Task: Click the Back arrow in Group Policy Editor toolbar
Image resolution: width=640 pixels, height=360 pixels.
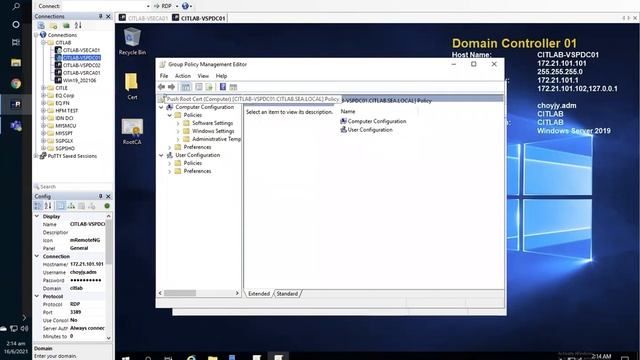Action: point(162,87)
